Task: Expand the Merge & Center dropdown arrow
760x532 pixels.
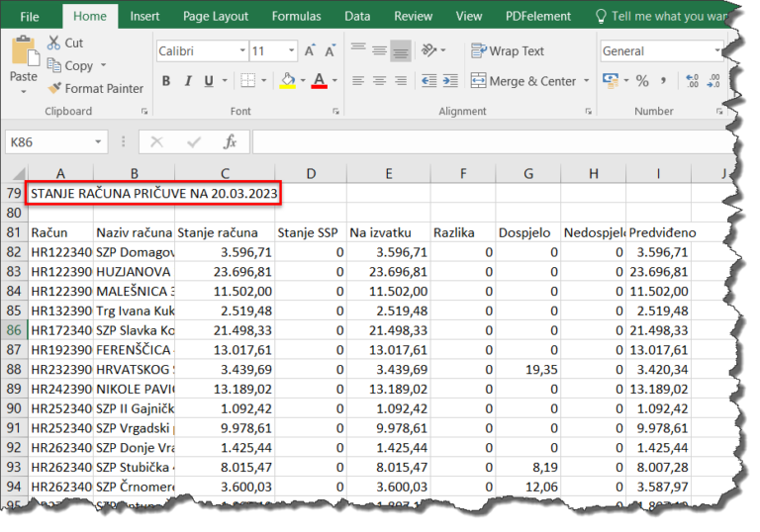Action: coord(586,81)
